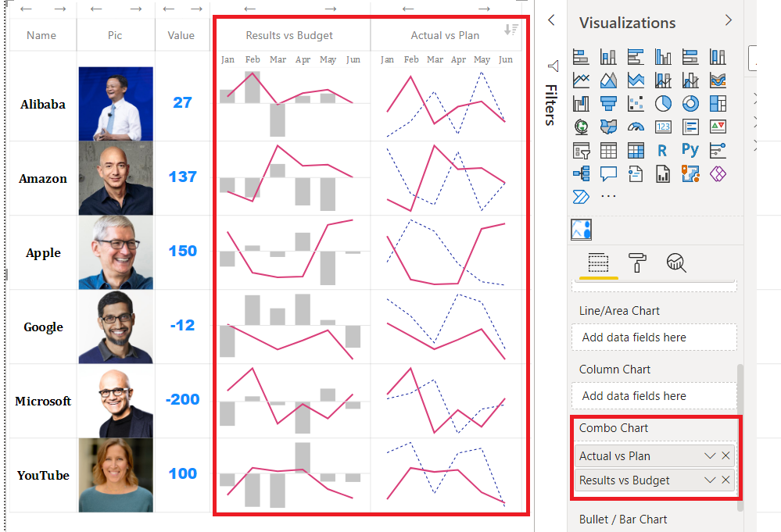Select the line and stacked column chart visual
This screenshot has width=781, height=532.
(x=663, y=80)
